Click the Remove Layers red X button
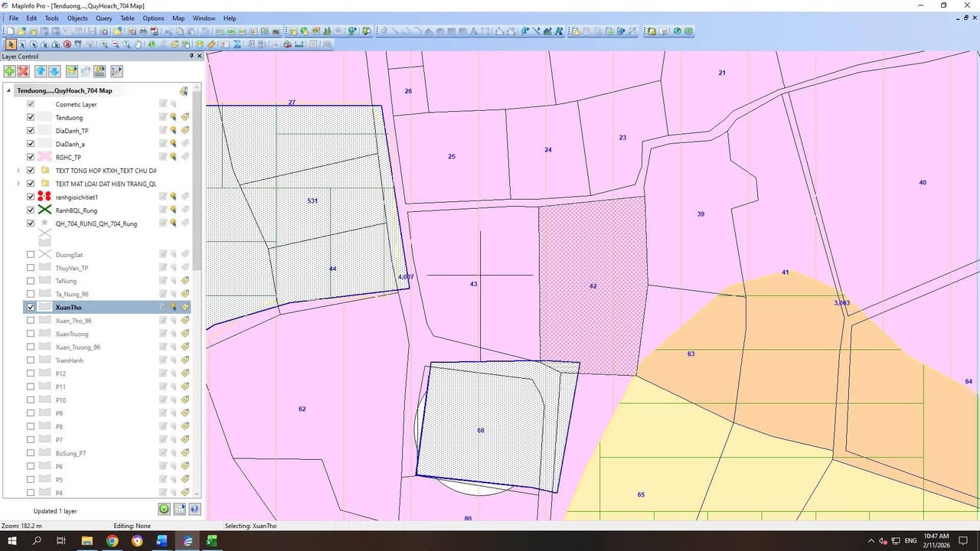This screenshot has width=980, height=551. (x=23, y=70)
